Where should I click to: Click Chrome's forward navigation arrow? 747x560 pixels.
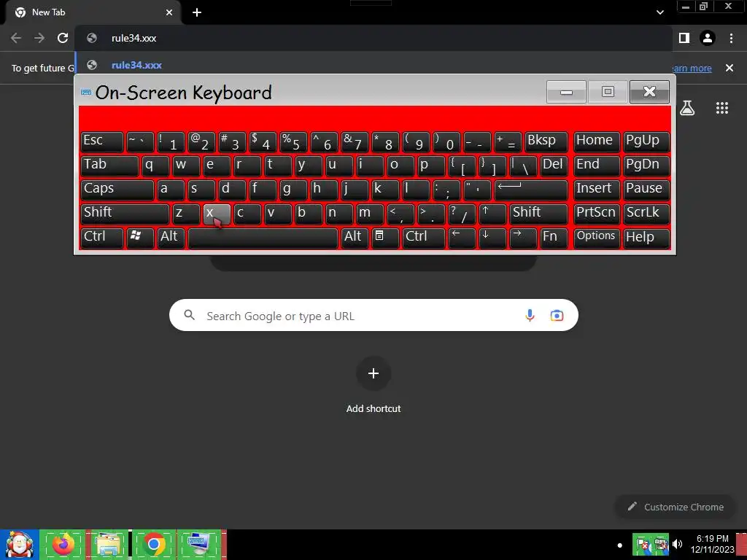(39, 38)
